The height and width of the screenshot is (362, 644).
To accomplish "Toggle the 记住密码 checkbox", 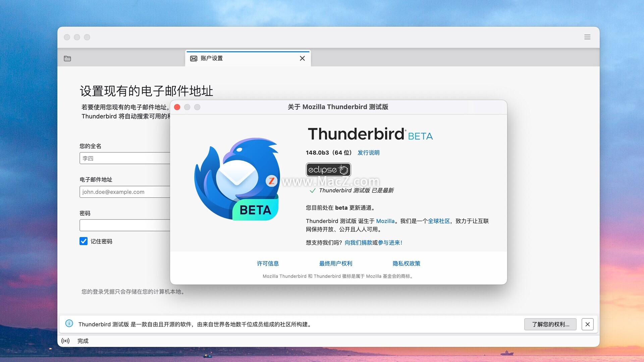I will pos(84,241).
